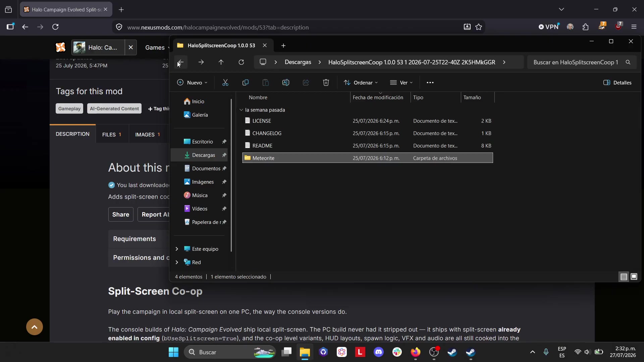Open the FILES tab on Nexus Mods

point(112,134)
